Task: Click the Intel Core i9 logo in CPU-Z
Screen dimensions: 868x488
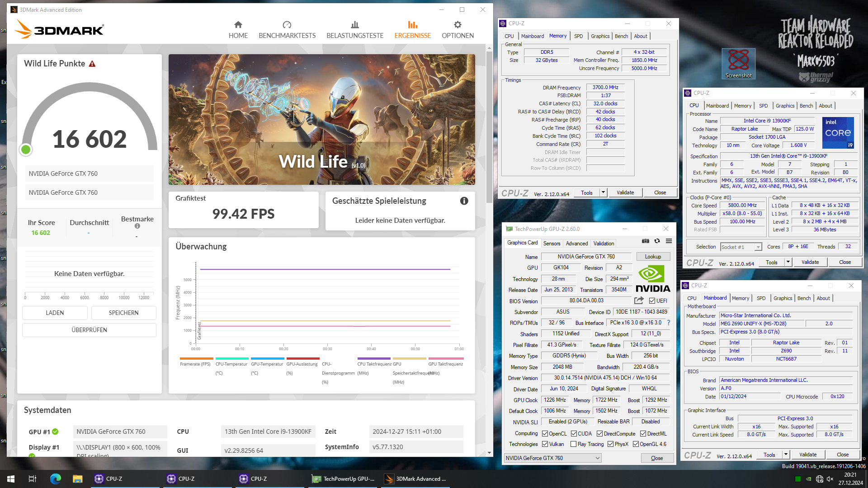Action: coord(838,133)
